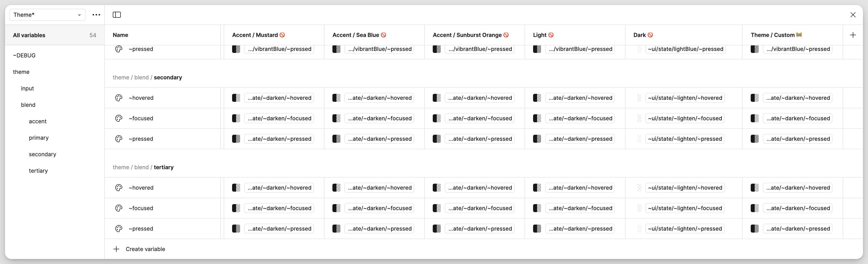Click Mustard swatch for tertiary ~pressed
The image size is (868, 264).
[236, 229]
